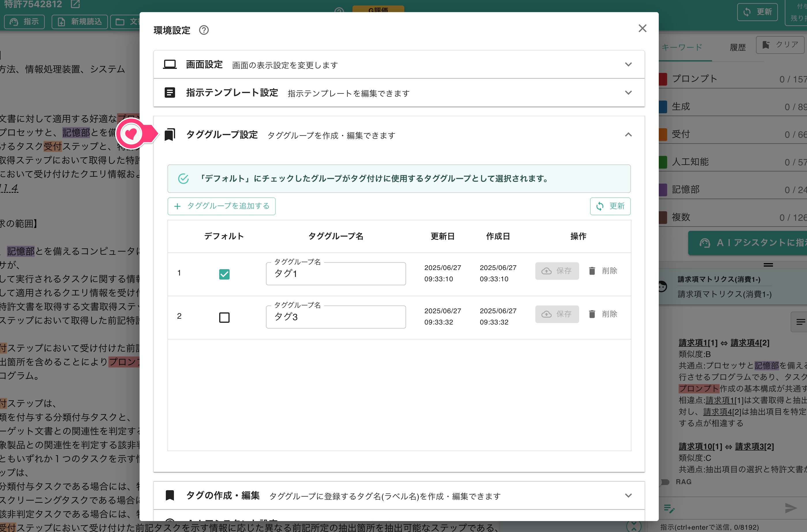The image size is (807, 532).
Task: Switch to the 履歴 tab
Action: click(x=738, y=47)
